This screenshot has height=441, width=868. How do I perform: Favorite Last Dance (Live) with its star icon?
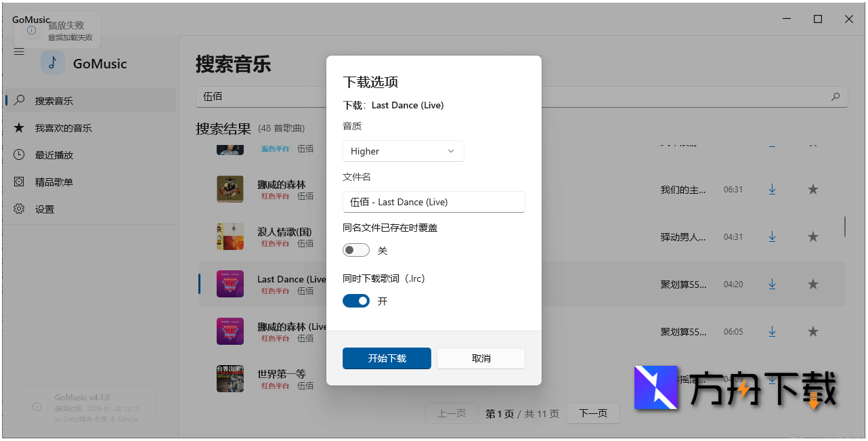812,284
